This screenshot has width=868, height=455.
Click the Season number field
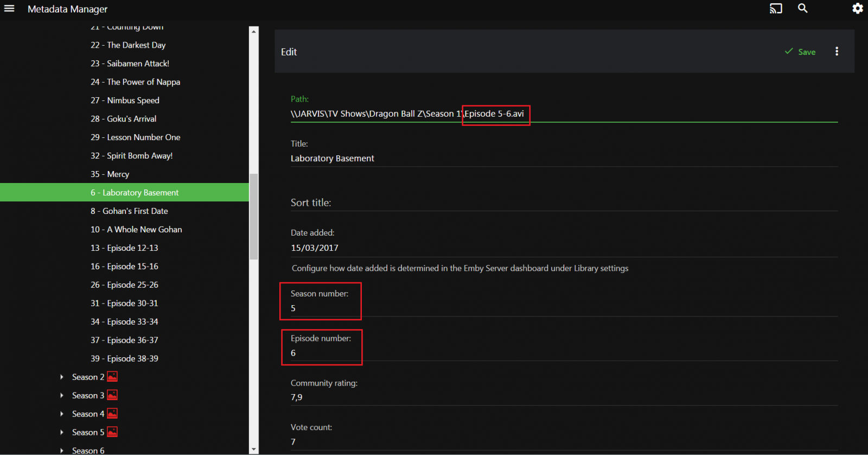tap(564, 308)
